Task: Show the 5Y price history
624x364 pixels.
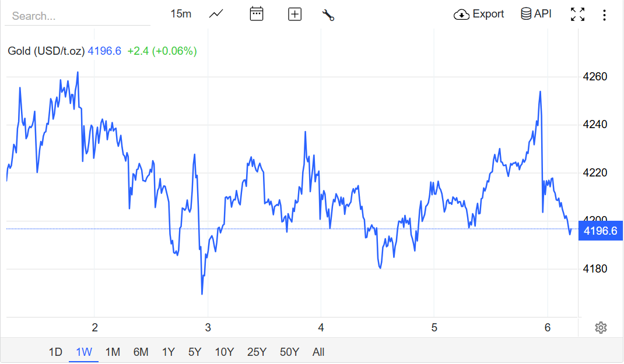Action: click(195, 352)
